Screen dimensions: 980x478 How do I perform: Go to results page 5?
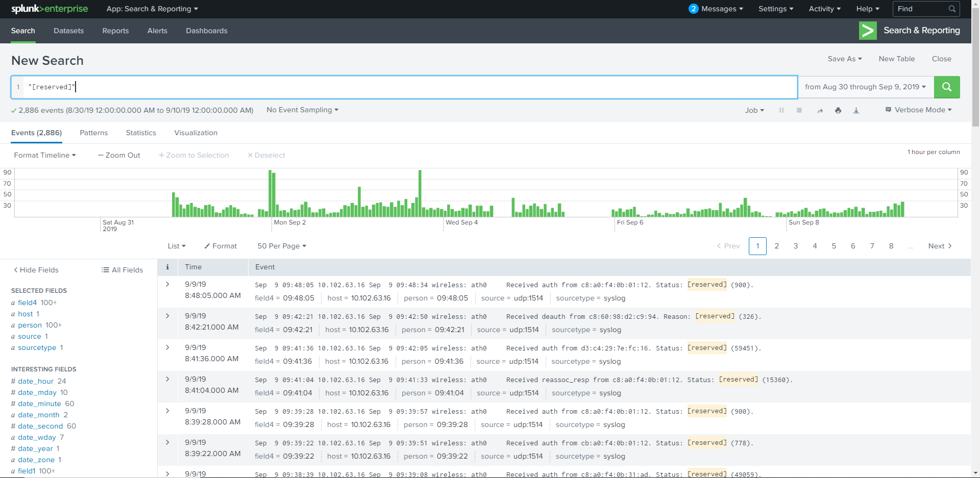click(834, 246)
